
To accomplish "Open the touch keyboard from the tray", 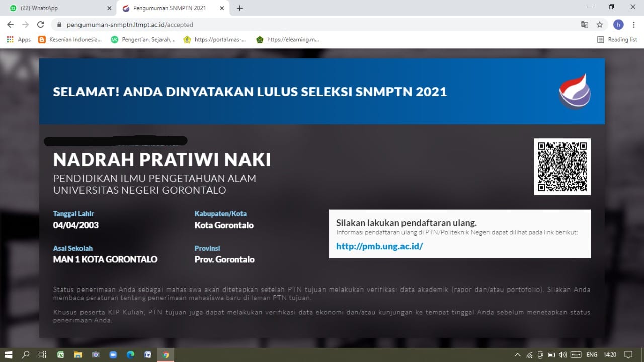I will pyautogui.click(x=576, y=355).
